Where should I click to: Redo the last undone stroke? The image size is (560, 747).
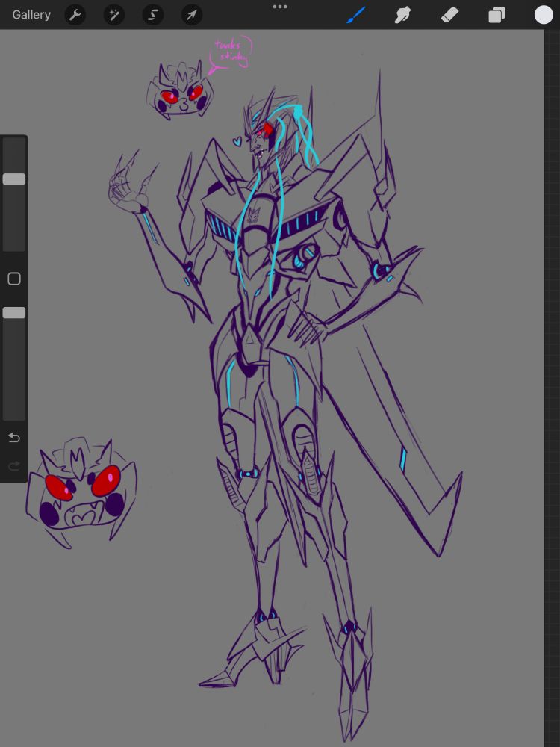click(x=14, y=465)
